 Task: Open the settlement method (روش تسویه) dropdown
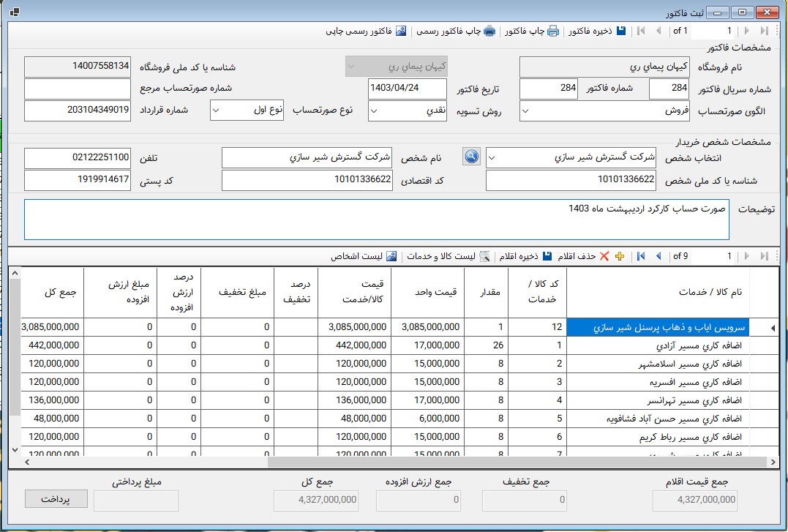click(375, 110)
